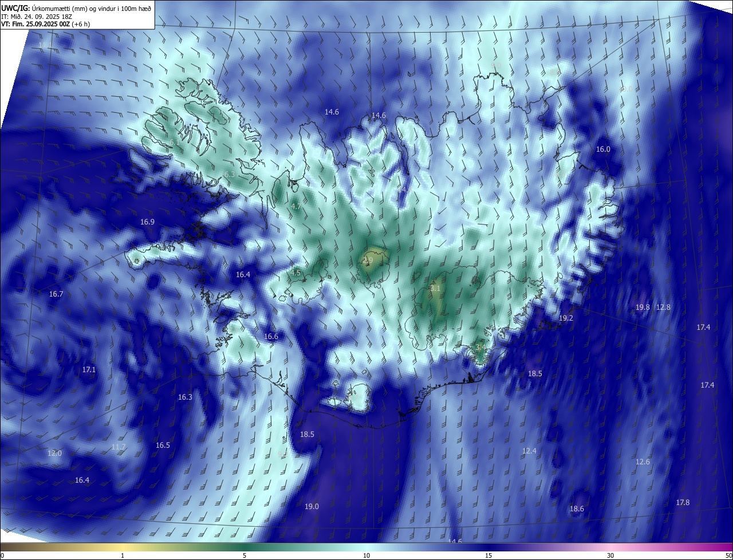Click the 16.7 value on the map
733x560 pixels.
click(56, 294)
